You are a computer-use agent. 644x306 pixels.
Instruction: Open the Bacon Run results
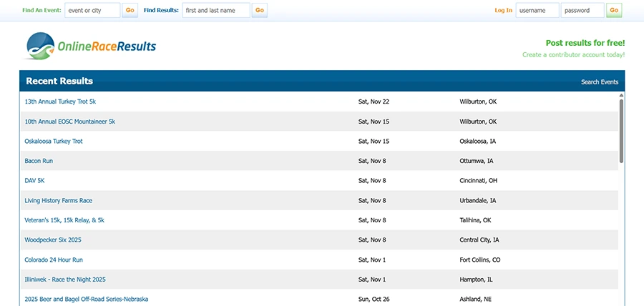(x=39, y=161)
